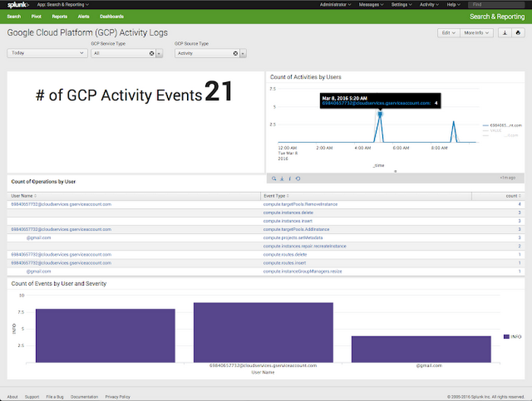Sort table by Event Type column
The image size is (532, 401).
(x=276, y=196)
